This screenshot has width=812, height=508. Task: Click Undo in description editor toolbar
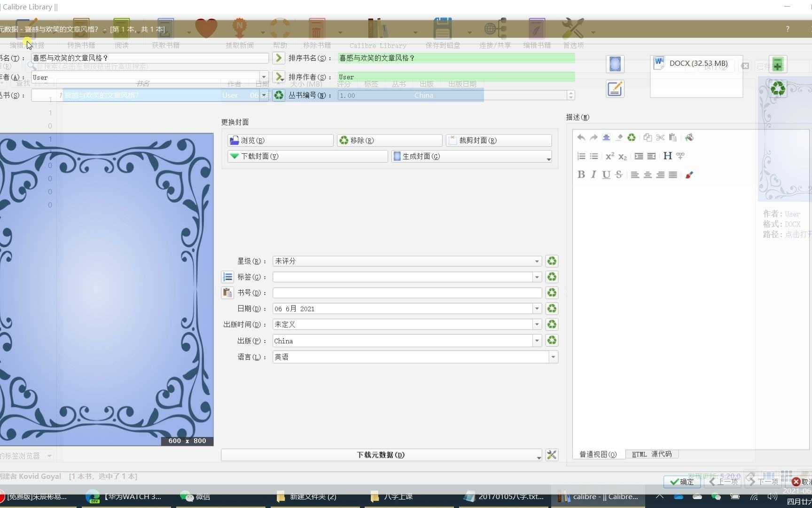tap(581, 137)
